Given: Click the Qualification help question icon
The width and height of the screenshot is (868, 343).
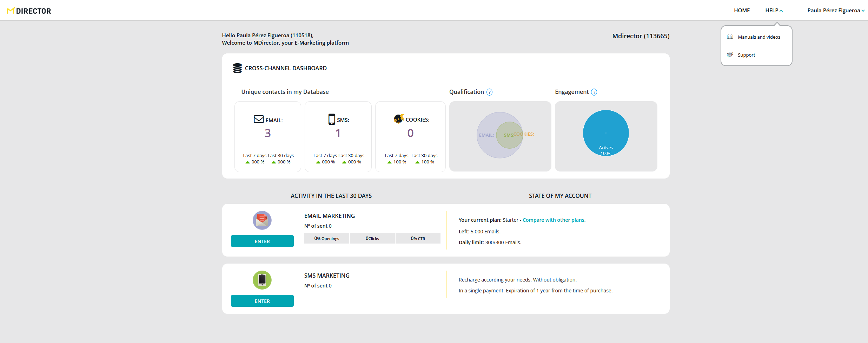Looking at the screenshot, I should 489,92.
